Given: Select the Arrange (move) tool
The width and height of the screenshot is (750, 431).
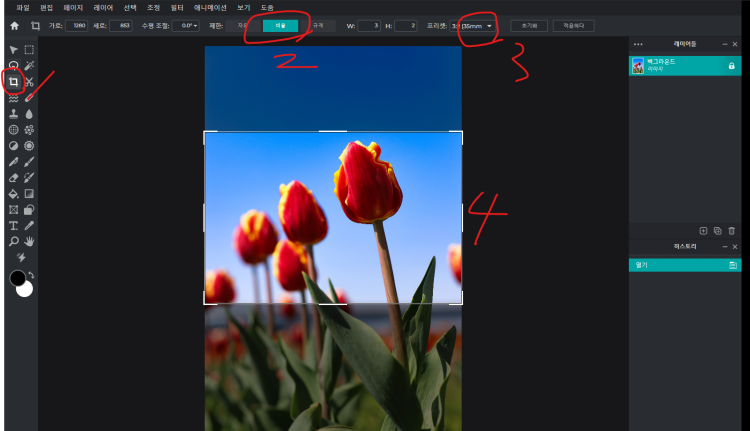Looking at the screenshot, I should [x=13, y=49].
